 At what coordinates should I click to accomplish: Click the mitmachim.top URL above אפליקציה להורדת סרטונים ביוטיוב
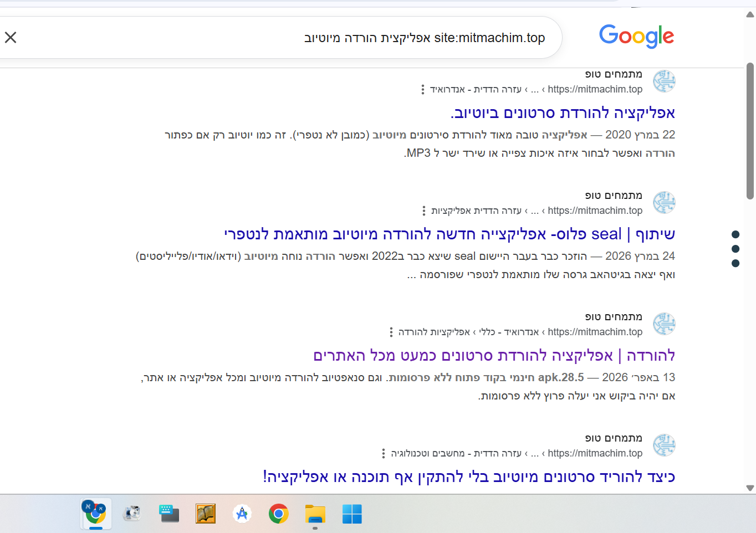[595, 89]
